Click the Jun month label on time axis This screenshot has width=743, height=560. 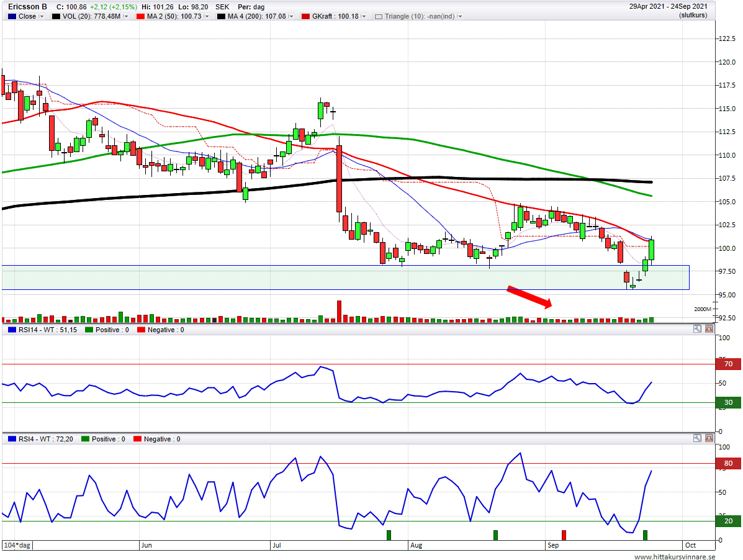(146, 545)
